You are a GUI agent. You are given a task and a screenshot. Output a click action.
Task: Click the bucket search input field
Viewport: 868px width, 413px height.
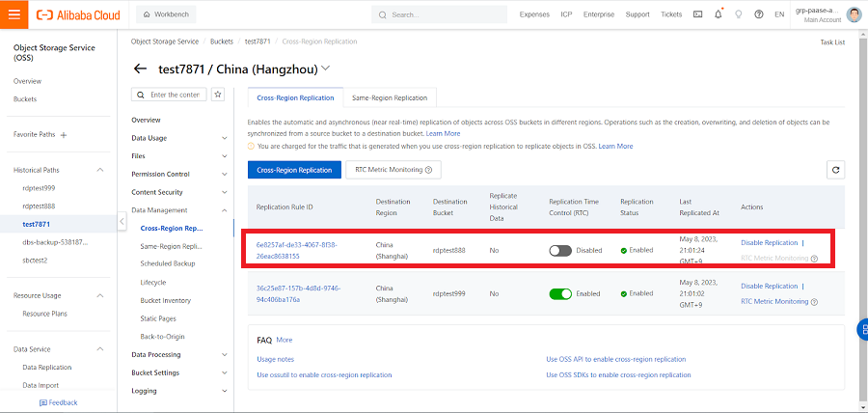175,95
